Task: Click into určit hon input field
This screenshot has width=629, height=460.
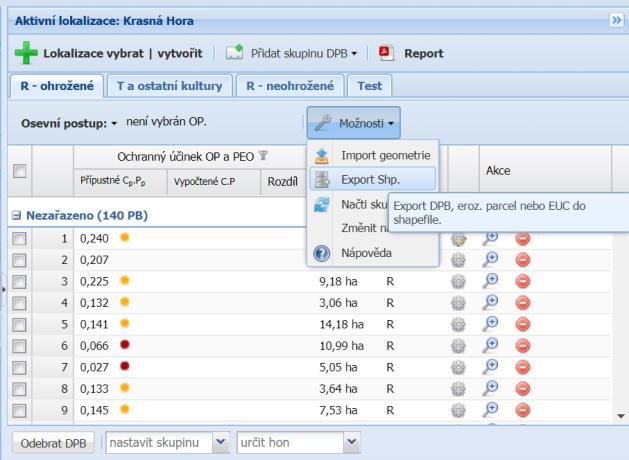Action: click(x=290, y=443)
